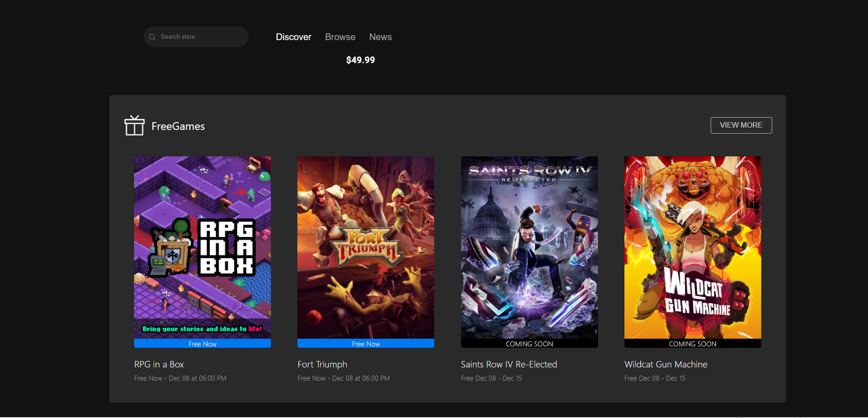Click Free Now banner under RPG in a Box
This screenshot has width=868, height=418.
click(203, 344)
